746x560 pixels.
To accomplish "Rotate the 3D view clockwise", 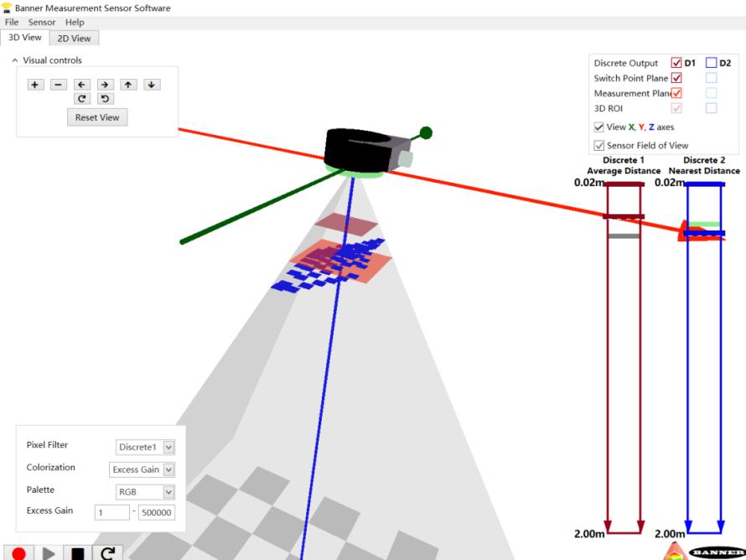I will click(x=81, y=98).
